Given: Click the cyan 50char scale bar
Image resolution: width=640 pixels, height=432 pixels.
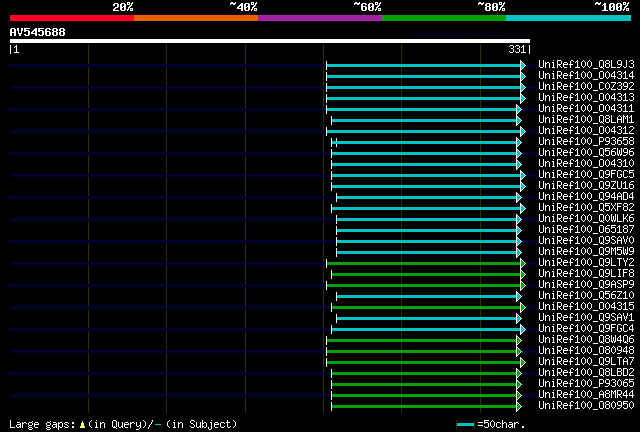Looking at the screenshot, I should [x=465, y=425].
